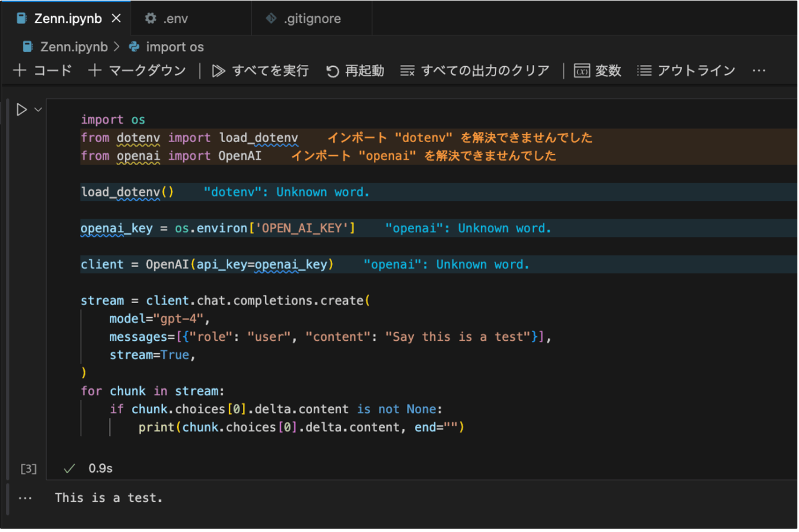Open the .gitignore tab
Viewport: 799px width, 532px height.
tap(312, 18)
